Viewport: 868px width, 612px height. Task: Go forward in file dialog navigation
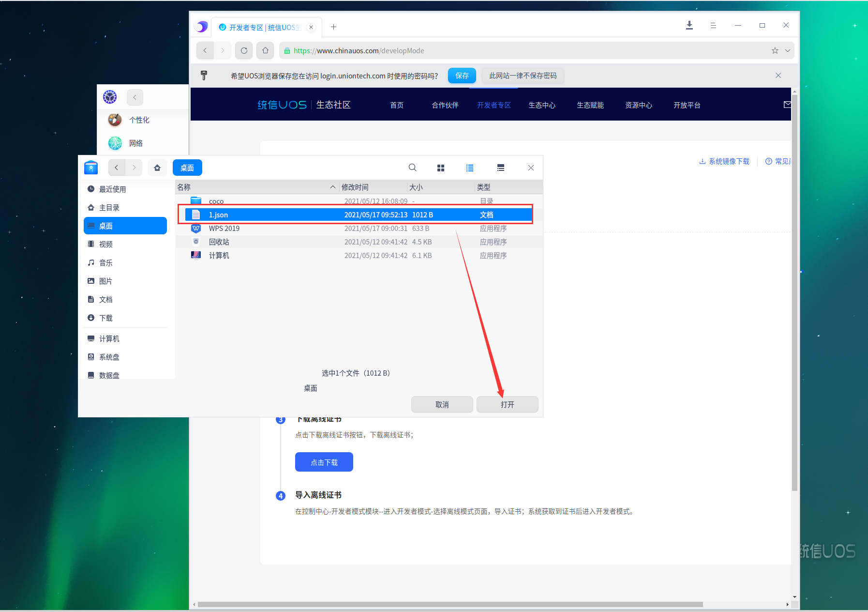click(134, 168)
